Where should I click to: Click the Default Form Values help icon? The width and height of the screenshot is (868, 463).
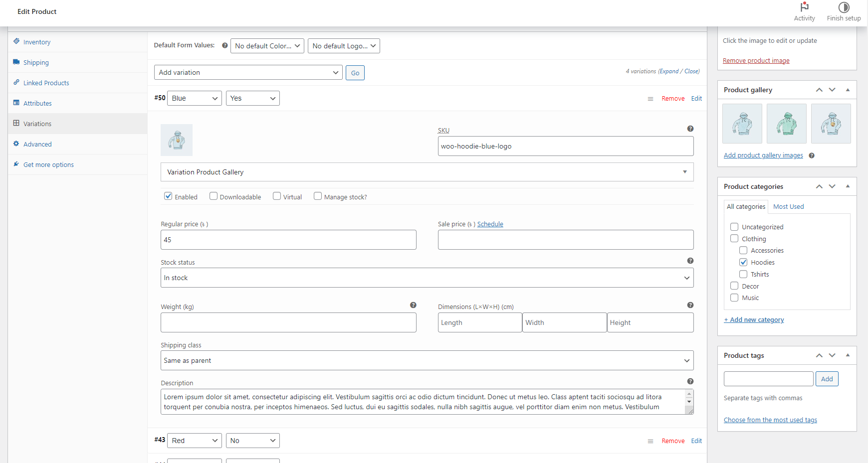(225, 45)
